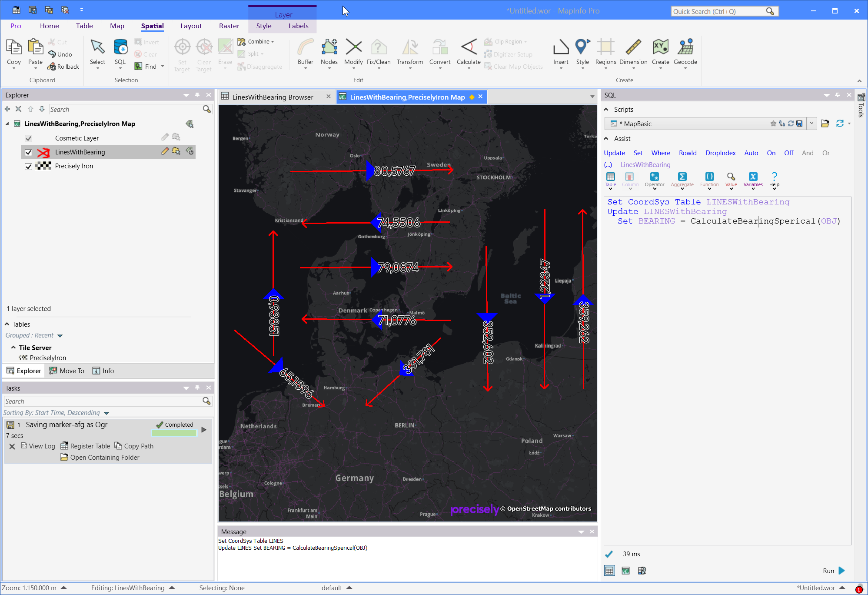Open the Transform tool
This screenshot has width=868, height=595.
point(410,53)
